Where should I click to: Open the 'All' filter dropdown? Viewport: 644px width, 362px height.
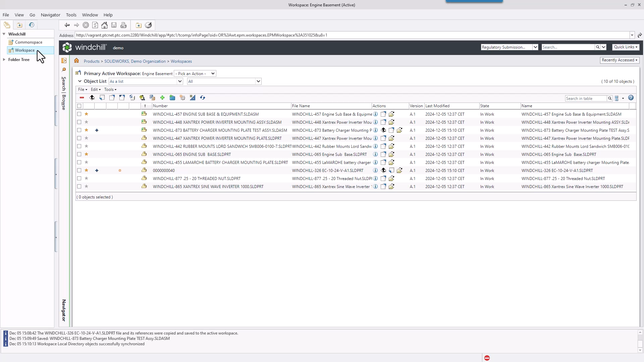pos(224,81)
